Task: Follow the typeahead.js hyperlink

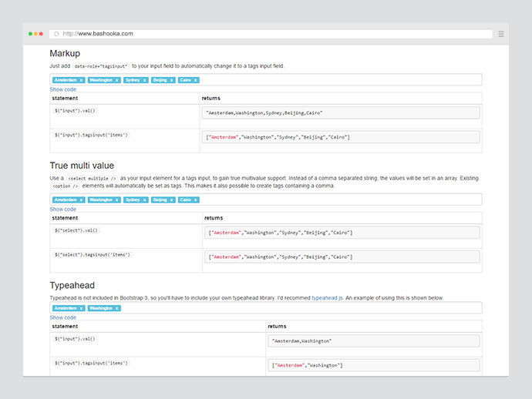Action: 327,298
